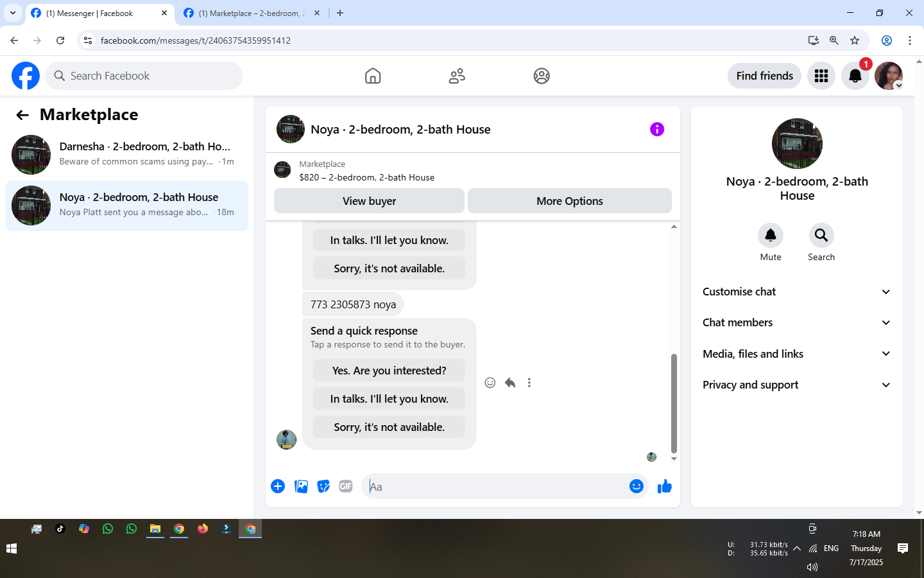Image resolution: width=924 pixels, height=578 pixels.
Task: Close the Marketplace browser tab
Action: (316, 13)
